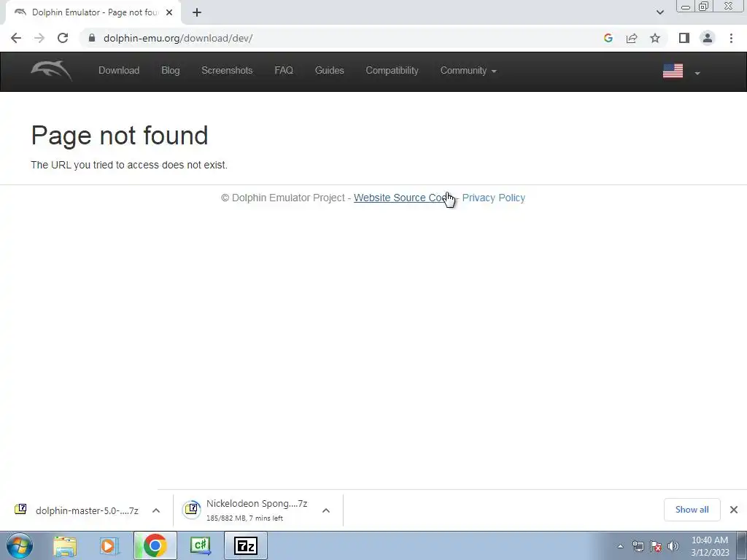Open the browser side panel icon
The width and height of the screenshot is (747, 560).
684,38
